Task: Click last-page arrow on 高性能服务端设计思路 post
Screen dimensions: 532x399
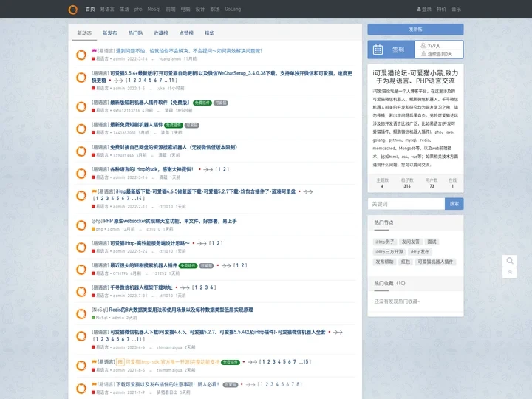Action: pyautogui.click(x=202, y=243)
